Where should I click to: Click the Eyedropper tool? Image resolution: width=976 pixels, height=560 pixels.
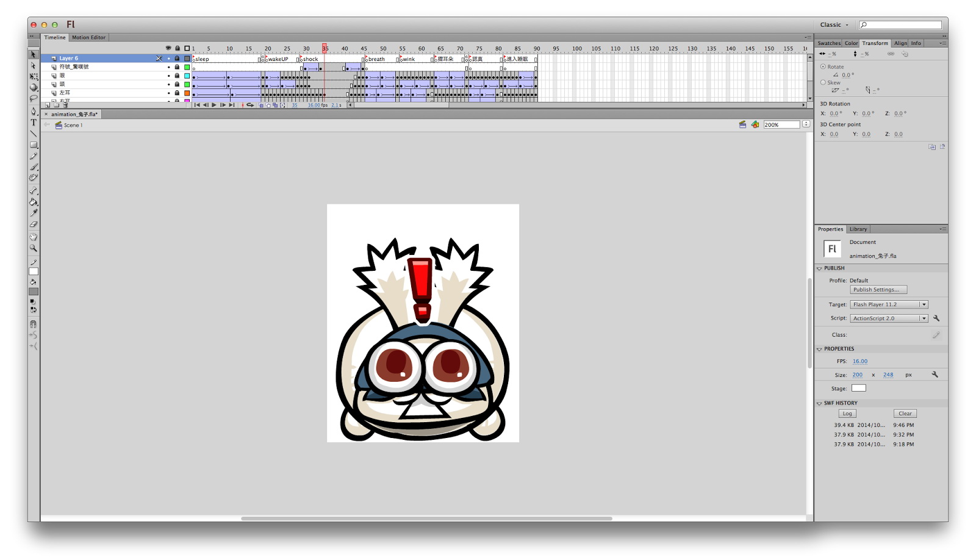(34, 213)
